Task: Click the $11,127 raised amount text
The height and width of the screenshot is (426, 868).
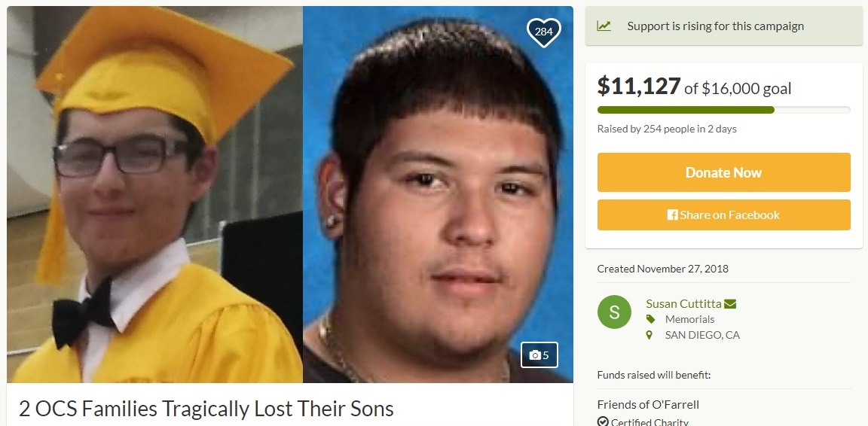Action: click(x=638, y=87)
